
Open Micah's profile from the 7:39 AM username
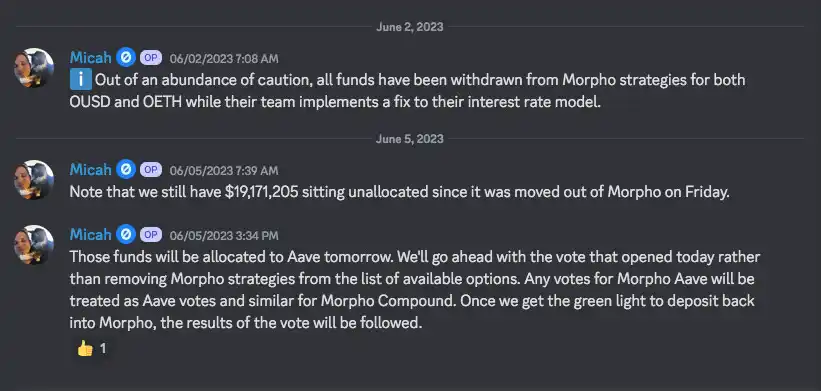click(x=91, y=170)
